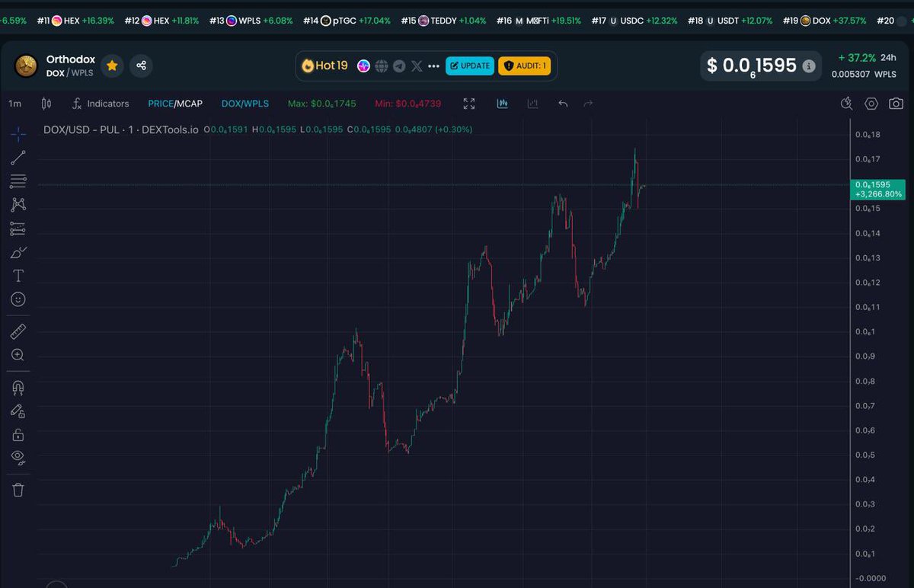Select the crosshair cursor tool
Viewport: 914px width, 588px height.
pyautogui.click(x=18, y=135)
